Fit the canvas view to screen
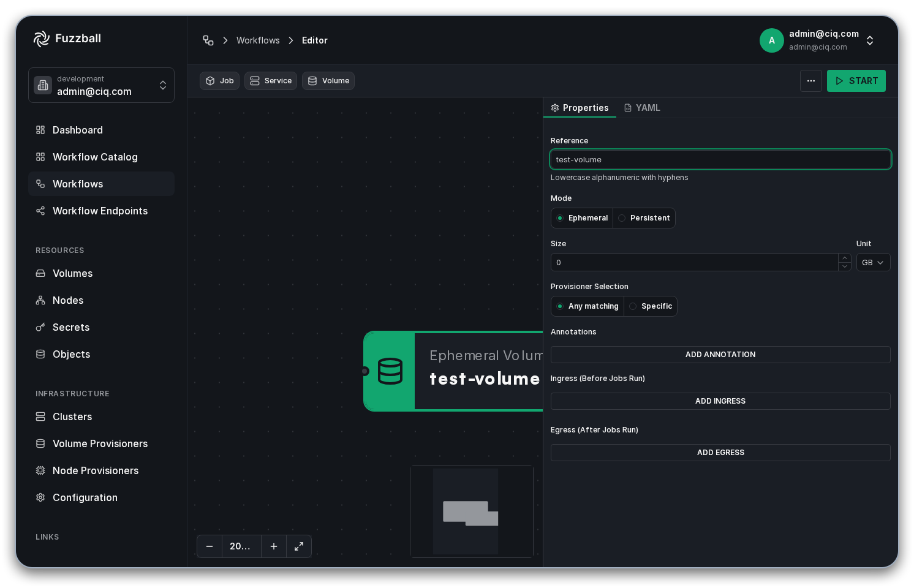Viewport: 914px width, 588px height. pyautogui.click(x=299, y=546)
